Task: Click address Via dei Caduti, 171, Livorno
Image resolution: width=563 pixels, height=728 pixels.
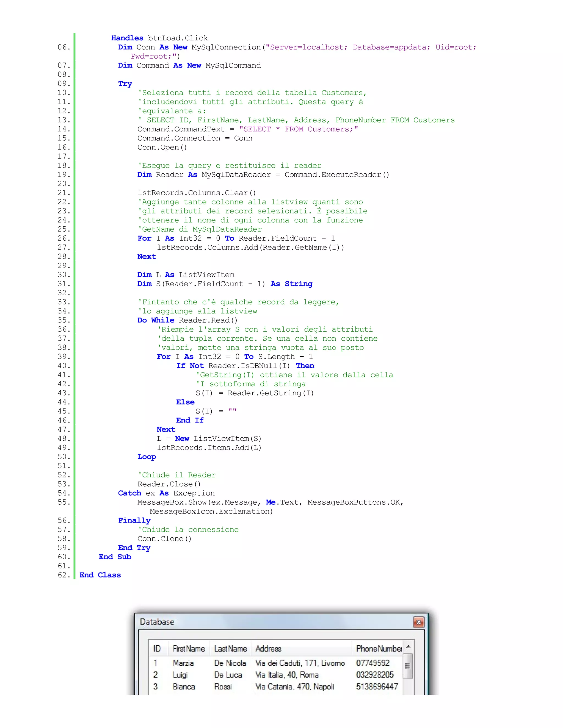Action: tap(300, 663)
